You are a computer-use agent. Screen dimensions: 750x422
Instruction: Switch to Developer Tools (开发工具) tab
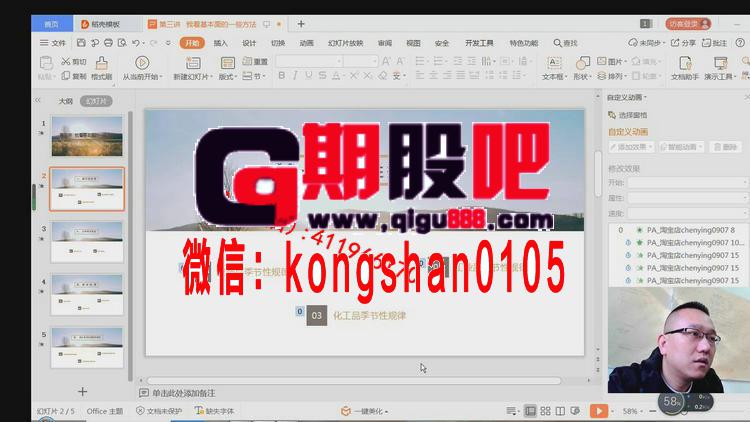tap(479, 43)
